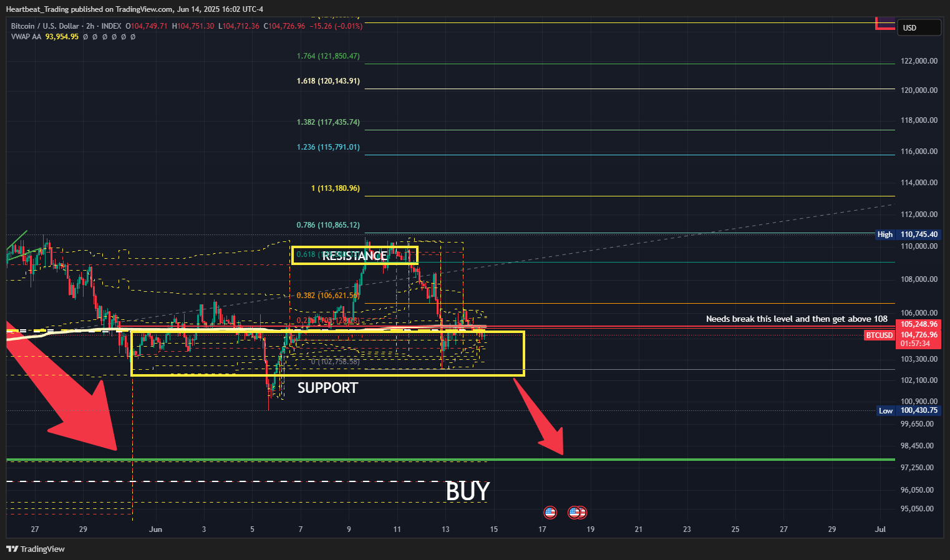Viewport: 950px width, 560px height.
Task: Click 102,100.00 on the price axis
Action: point(919,380)
